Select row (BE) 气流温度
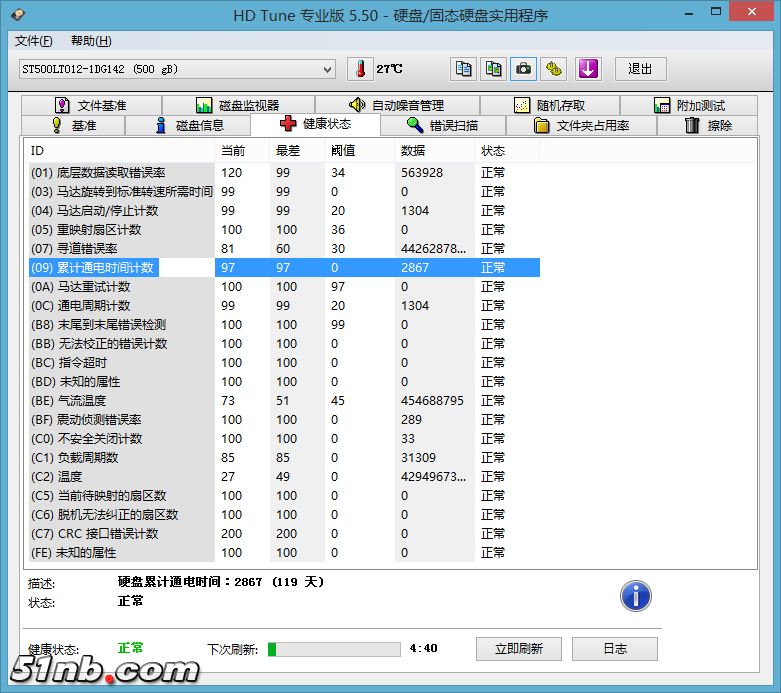 click(284, 400)
